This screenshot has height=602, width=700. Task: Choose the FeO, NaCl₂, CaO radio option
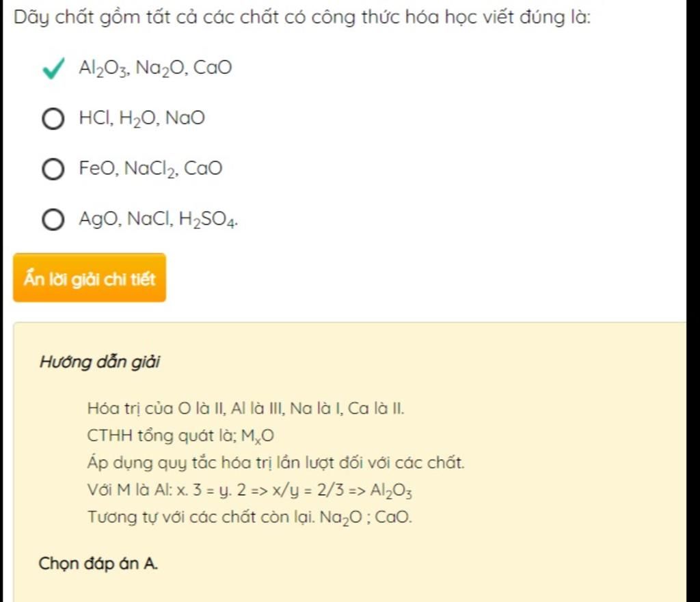coord(53,169)
